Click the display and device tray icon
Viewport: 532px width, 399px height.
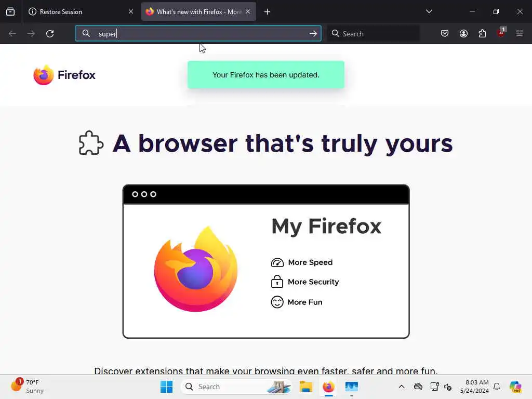(434, 387)
